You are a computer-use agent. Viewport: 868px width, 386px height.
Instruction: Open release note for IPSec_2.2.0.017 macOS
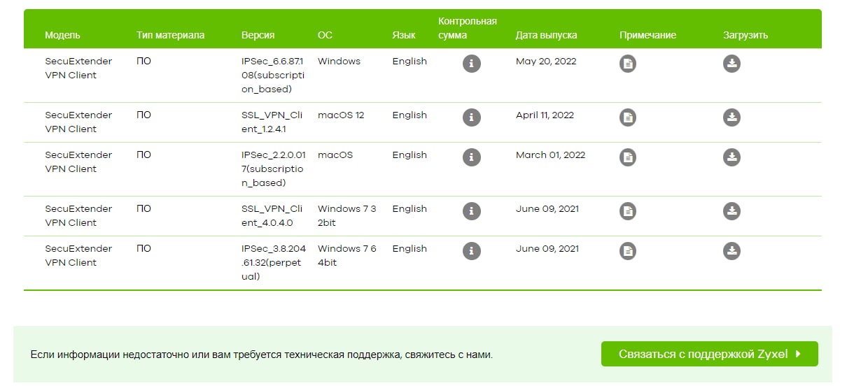(x=628, y=157)
